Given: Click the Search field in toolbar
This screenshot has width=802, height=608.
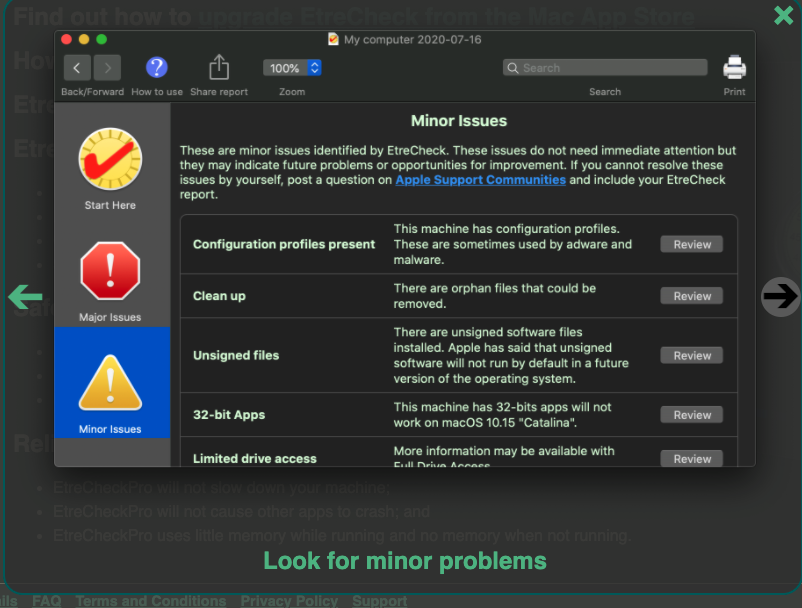Looking at the screenshot, I should coord(605,67).
